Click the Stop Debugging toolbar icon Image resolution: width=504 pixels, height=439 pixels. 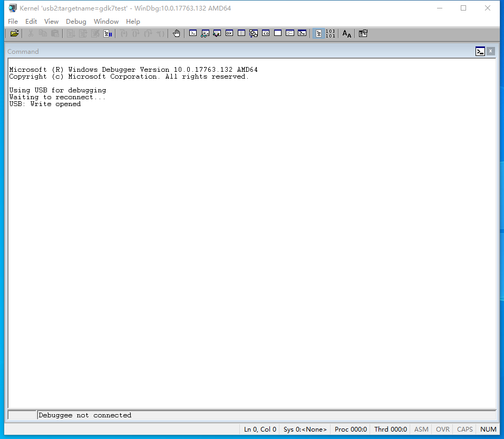coord(95,33)
